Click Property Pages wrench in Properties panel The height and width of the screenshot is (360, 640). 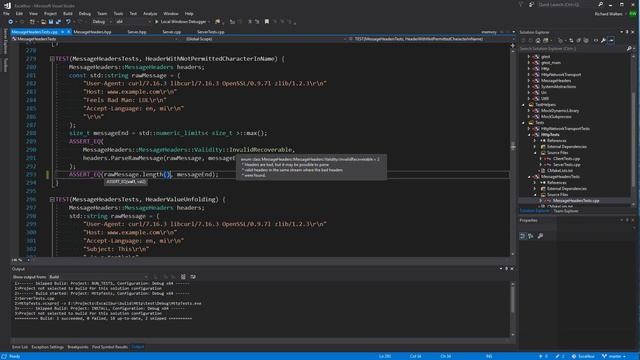(540, 236)
